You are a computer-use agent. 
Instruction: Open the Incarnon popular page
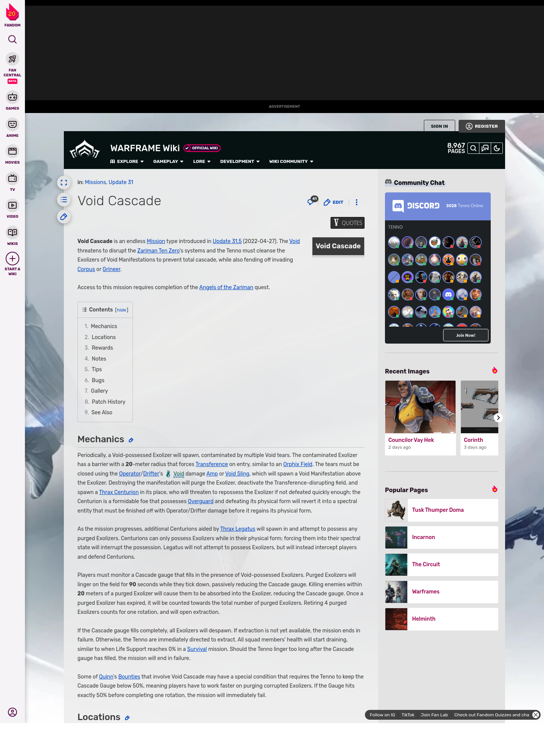click(442, 538)
